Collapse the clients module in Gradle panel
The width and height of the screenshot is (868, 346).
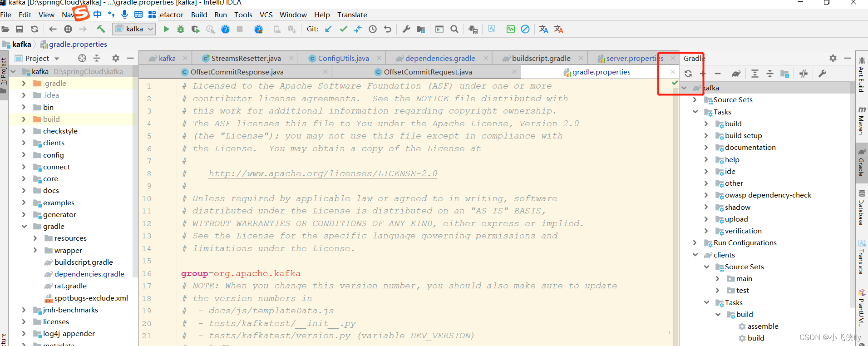(695, 255)
